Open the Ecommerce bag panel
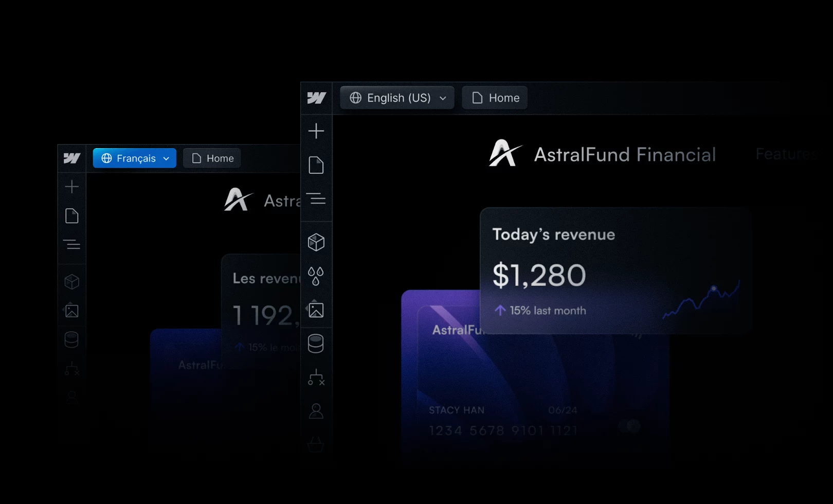The image size is (833, 504). (x=316, y=442)
